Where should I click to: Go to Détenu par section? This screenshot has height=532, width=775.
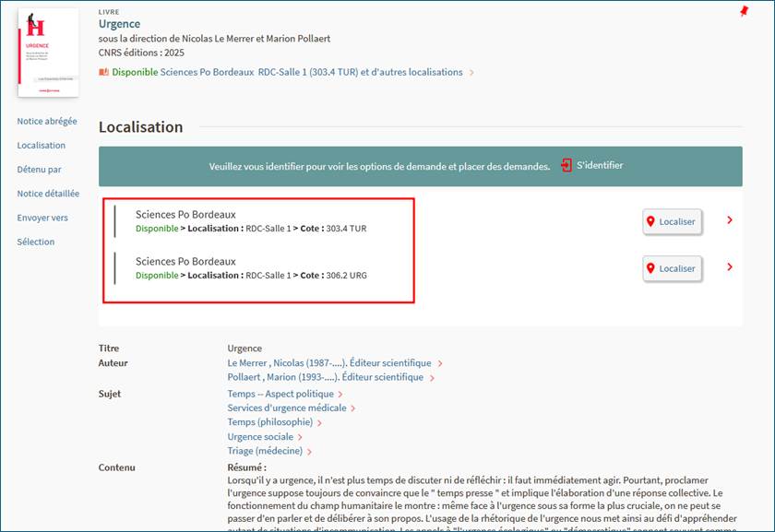[40, 170]
